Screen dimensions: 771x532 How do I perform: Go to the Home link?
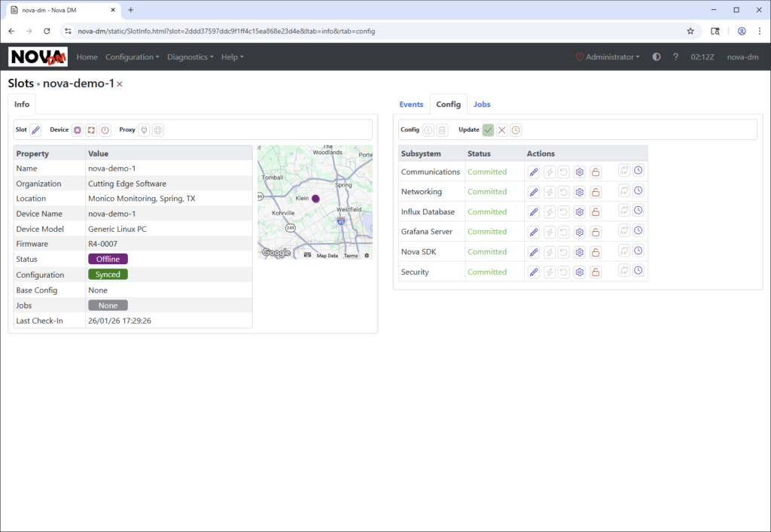coord(87,57)
